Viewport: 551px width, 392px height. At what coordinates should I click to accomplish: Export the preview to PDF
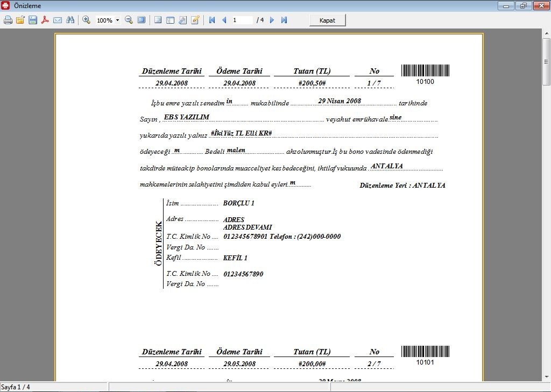[x=45, y=20]
